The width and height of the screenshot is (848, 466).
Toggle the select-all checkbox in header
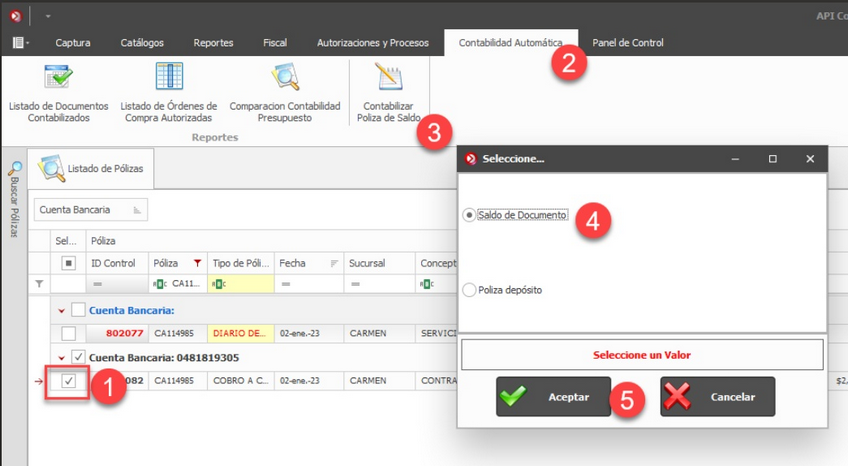click(x=68, y=263)
